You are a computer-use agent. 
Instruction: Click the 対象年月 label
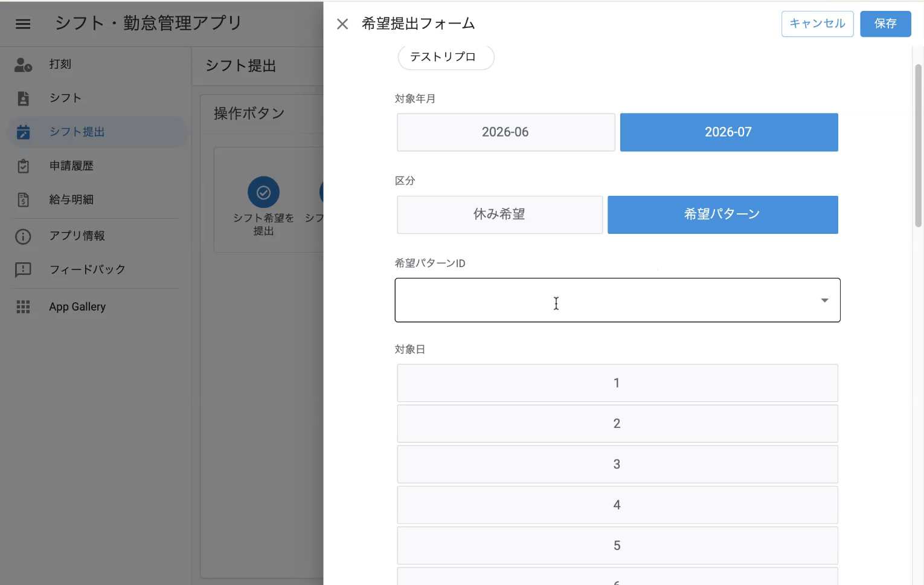point(415,99)
